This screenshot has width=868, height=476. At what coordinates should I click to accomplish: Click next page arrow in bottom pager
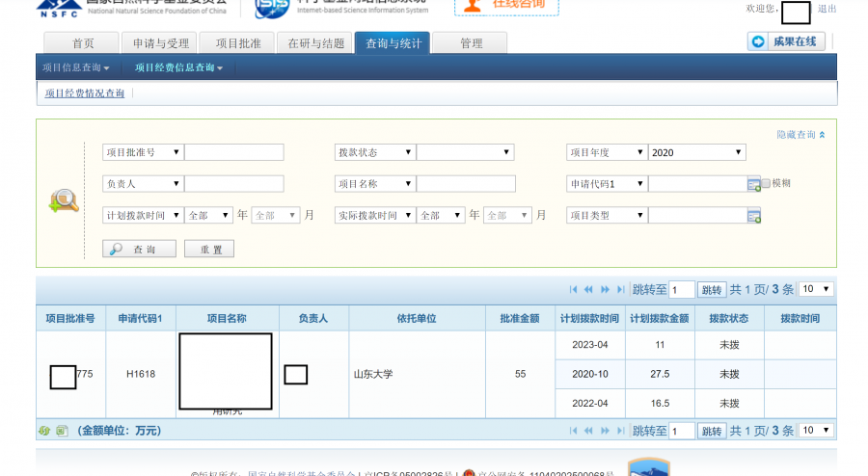(605, 431)
